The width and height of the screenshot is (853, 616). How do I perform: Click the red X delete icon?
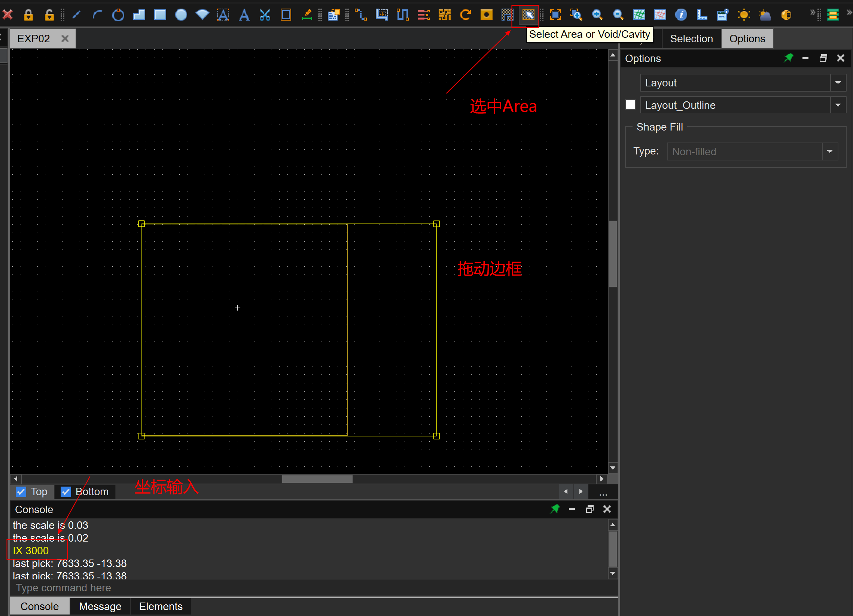pyautogui.click(x=7, y=15)
